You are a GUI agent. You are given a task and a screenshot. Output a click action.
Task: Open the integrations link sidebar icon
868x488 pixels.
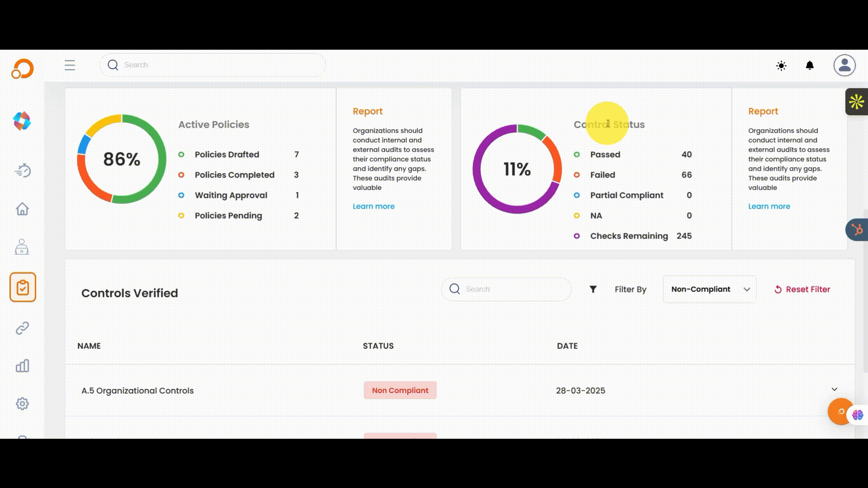coord(22,328)
